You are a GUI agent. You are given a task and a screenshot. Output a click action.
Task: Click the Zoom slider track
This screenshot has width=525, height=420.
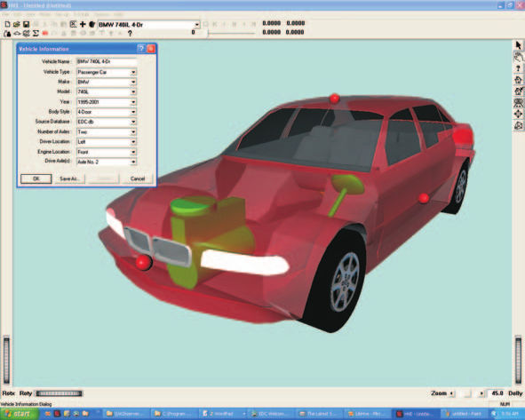point(466,393)
